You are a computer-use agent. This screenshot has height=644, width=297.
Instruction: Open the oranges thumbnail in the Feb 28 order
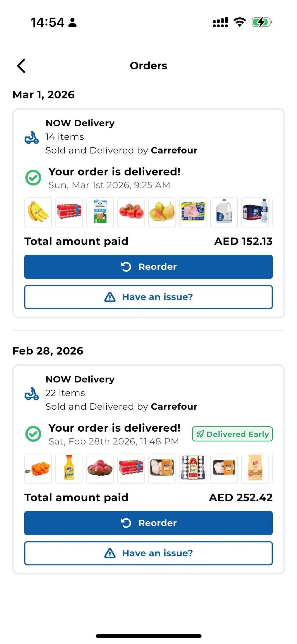point(38,468)
